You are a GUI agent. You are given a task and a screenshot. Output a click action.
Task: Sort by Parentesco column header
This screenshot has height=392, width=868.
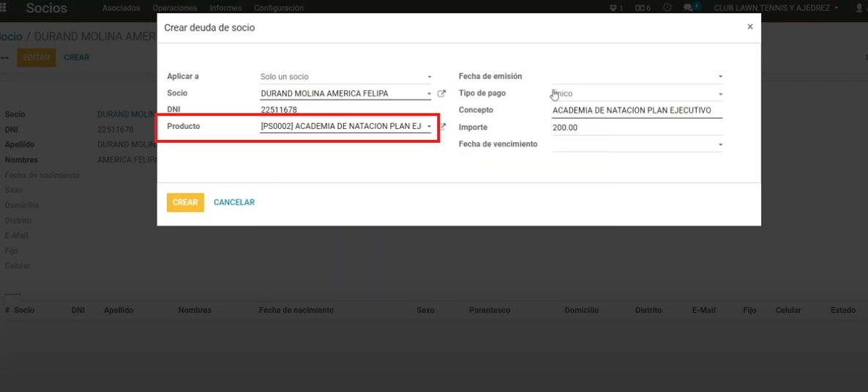click(490, 310)
